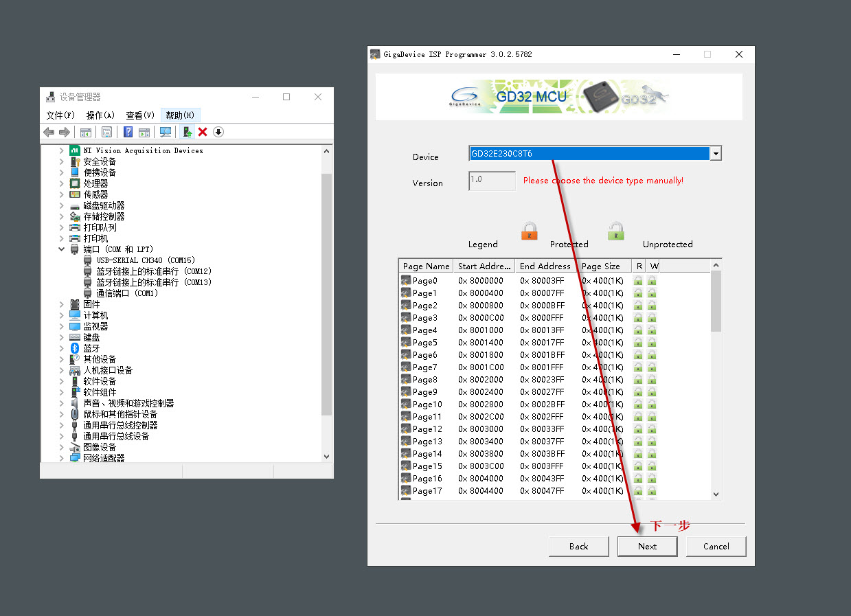
Task: Click the Update driver toolbar icon
Action: 187,132
